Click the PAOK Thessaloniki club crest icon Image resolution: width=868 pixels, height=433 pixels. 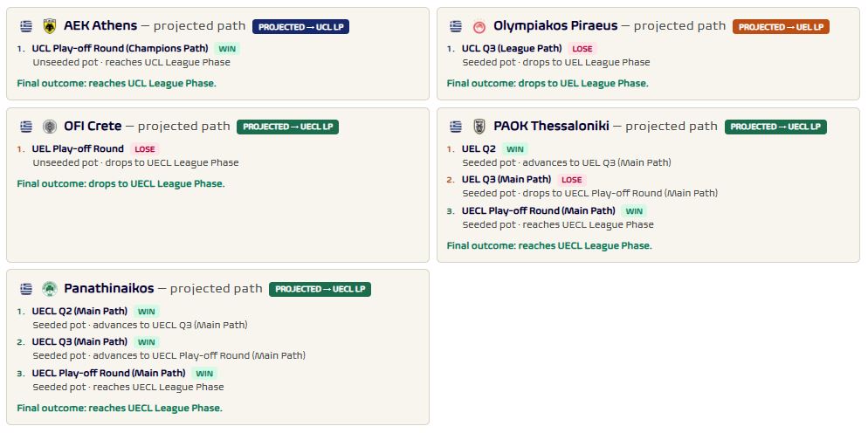(479, 127)
